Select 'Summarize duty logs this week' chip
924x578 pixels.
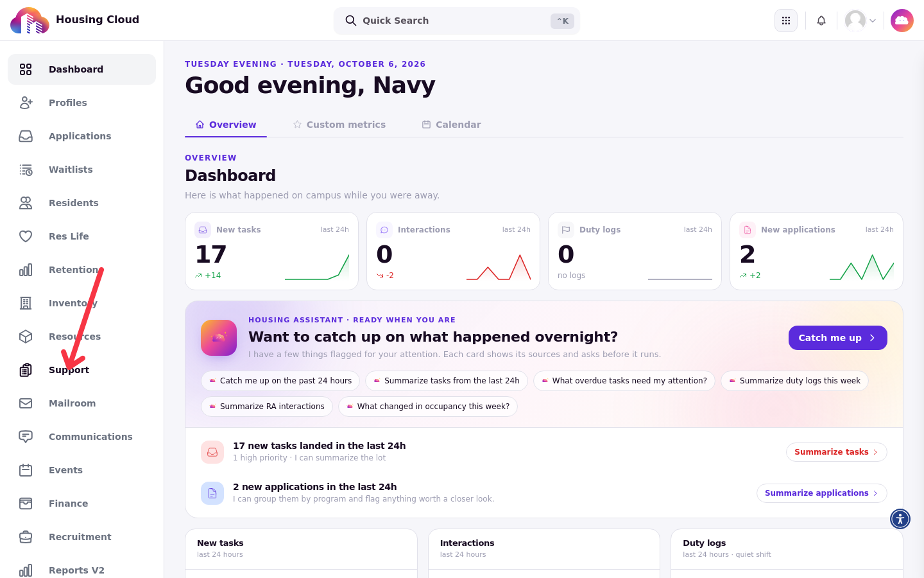[794, 381]
